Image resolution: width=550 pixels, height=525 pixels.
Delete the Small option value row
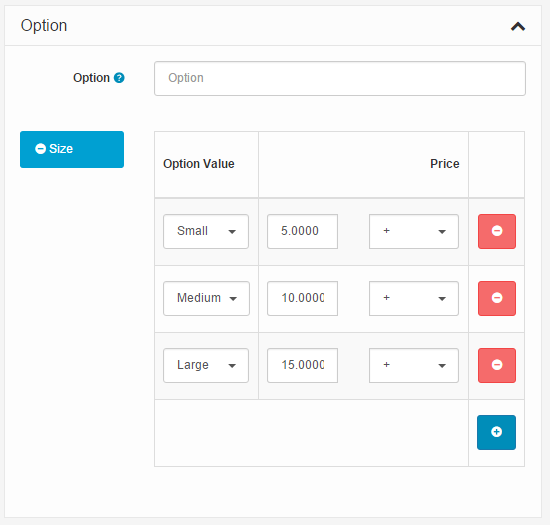[497, 231]
